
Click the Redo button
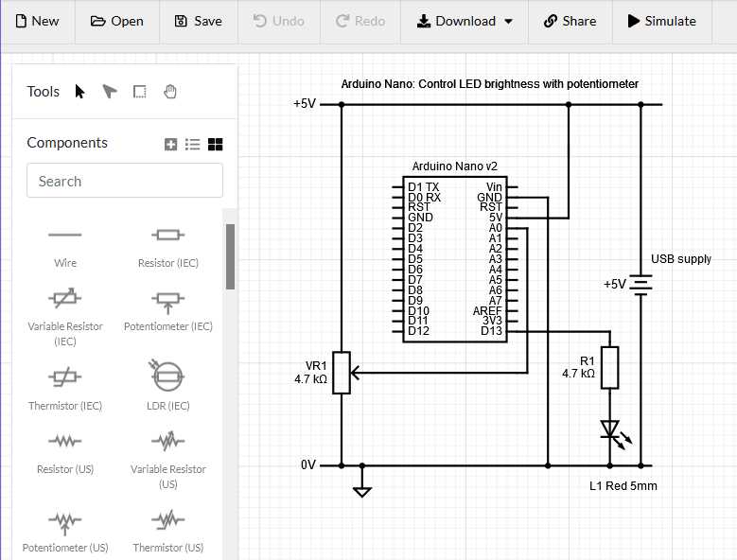point(360,21)
